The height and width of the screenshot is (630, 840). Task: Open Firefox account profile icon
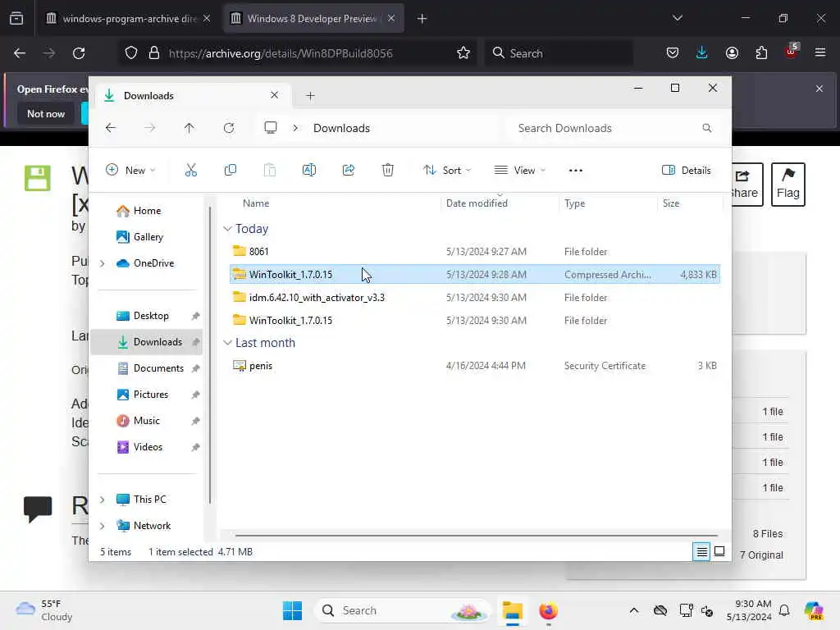[x=732, y=53]
